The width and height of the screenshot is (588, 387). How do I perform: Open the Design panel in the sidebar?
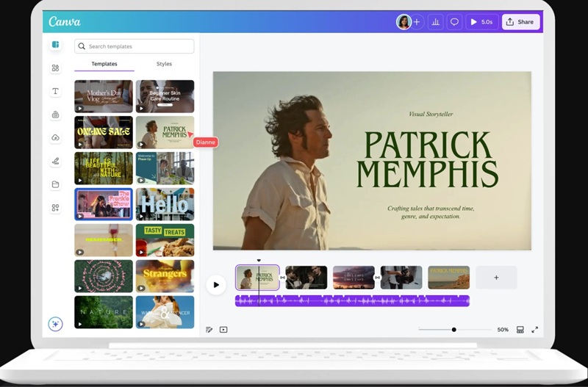(56, 45)
